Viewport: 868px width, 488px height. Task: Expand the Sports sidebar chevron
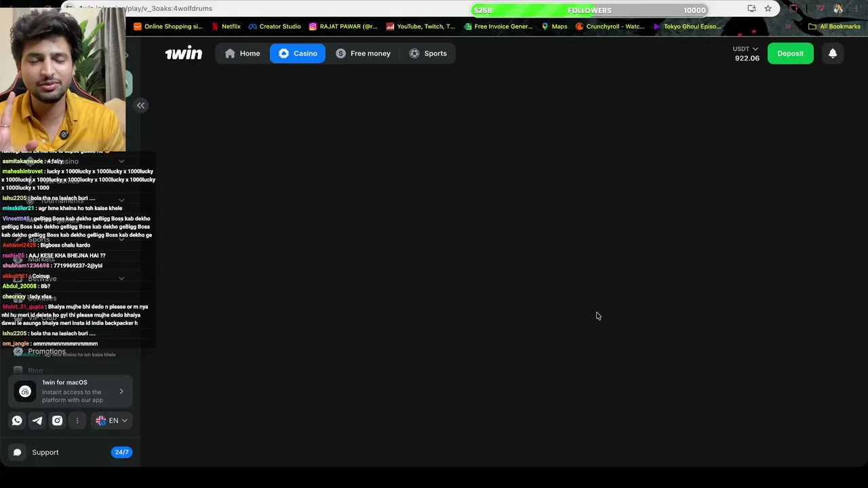tap(121, 239)
